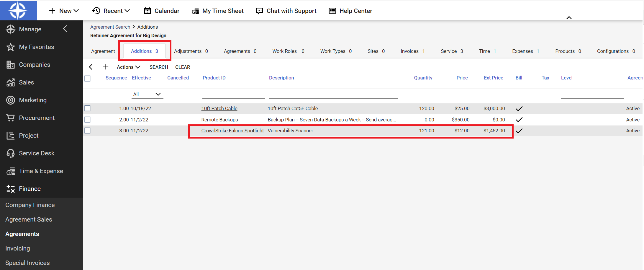The height and width of the screenshot is (270, 644).
Task: Open the Service tab
Action: tap(452, 51)
